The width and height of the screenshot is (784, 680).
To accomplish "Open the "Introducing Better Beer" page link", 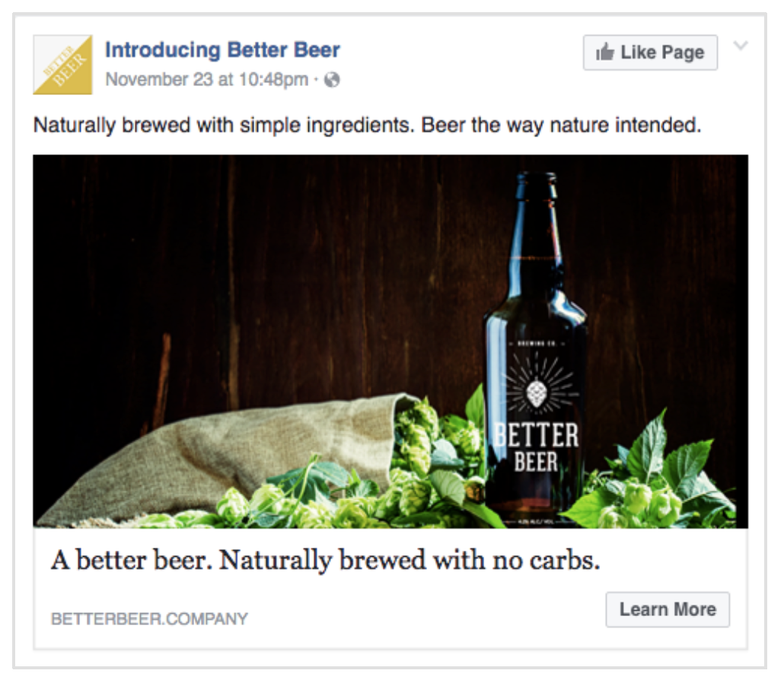I will (x=222, y=50).
